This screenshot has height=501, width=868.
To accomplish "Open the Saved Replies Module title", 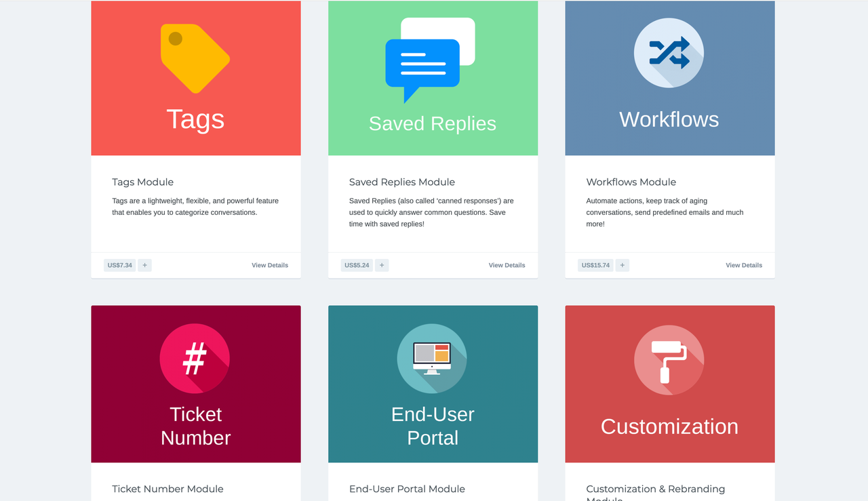I will click(402, 182).
